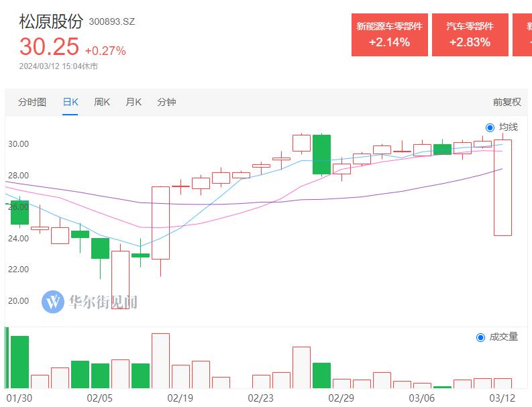Image resolution: width=532 pixels, height=407 pixels.
Task: Switch to the 分时图 tab
Action: coord(32,102)
